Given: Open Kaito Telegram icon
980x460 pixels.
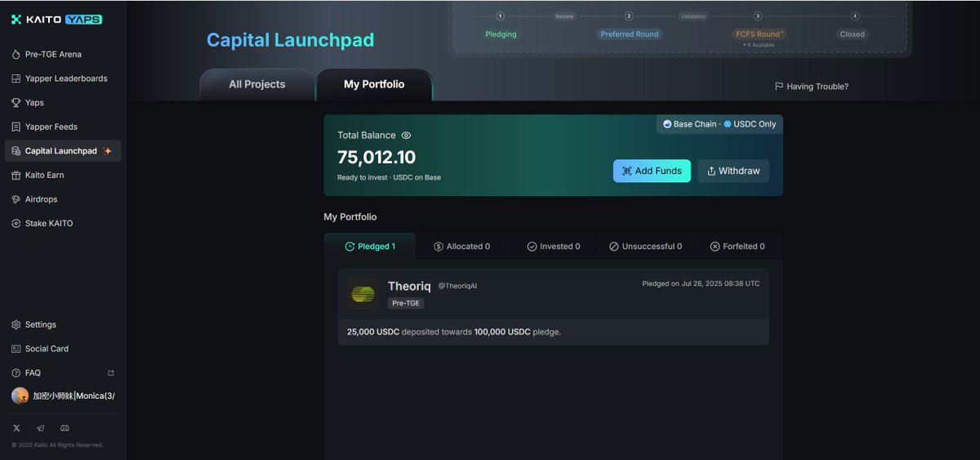Looking at the screenshot, I should click(41, 428).
